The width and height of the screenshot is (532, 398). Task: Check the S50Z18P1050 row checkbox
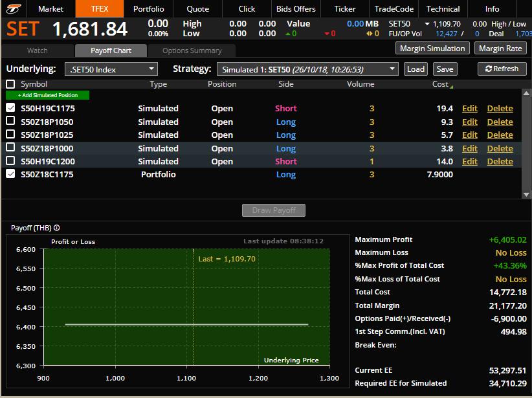10,121
